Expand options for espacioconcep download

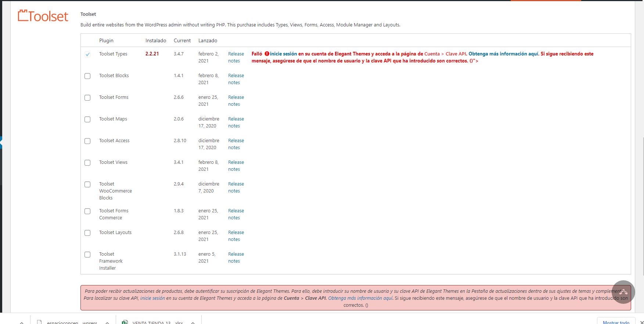(x=107, y=323)
